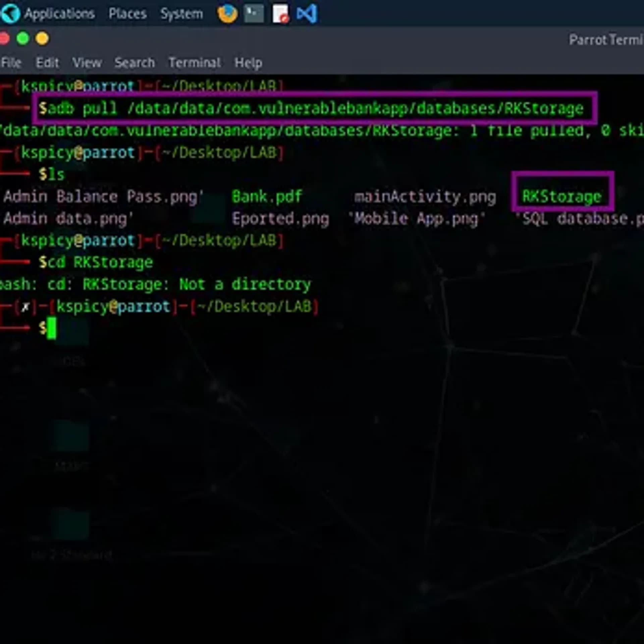This screenshot has height=644, width=644.
Task: Open the Applications menu
Action: (60, 14)
